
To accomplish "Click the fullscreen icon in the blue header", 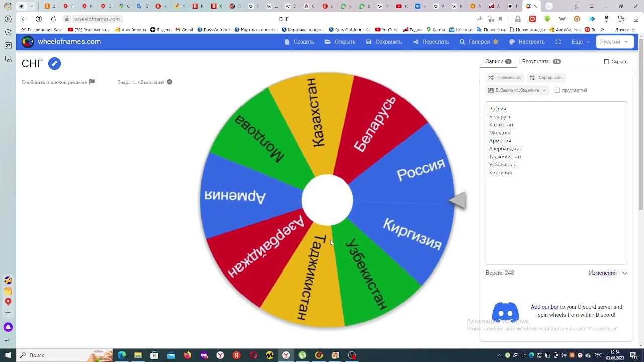I will (558, 42).
